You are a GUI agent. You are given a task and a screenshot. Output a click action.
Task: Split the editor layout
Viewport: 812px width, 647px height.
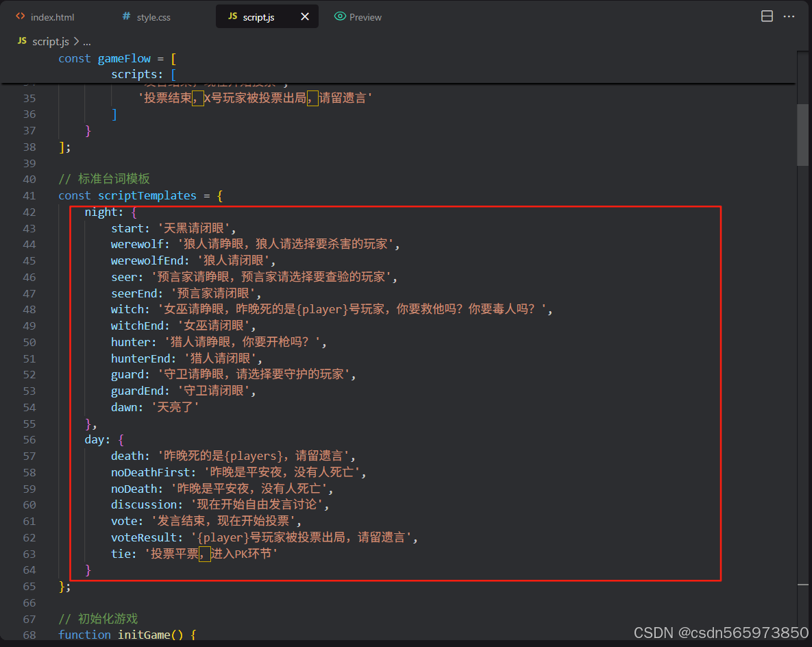[x=767, y=16]
